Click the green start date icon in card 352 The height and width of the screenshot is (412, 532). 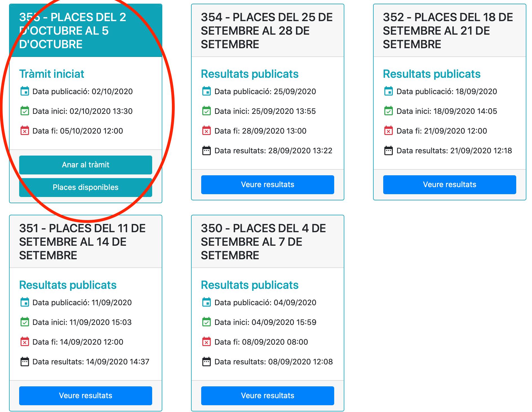tap(389, 111)
